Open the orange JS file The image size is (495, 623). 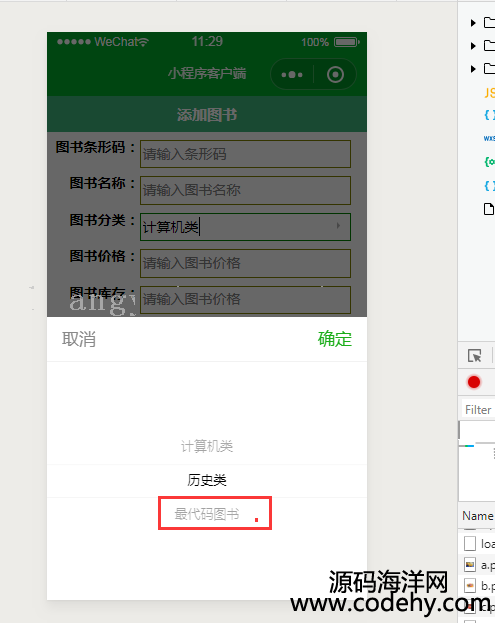(x=489, y=93)
